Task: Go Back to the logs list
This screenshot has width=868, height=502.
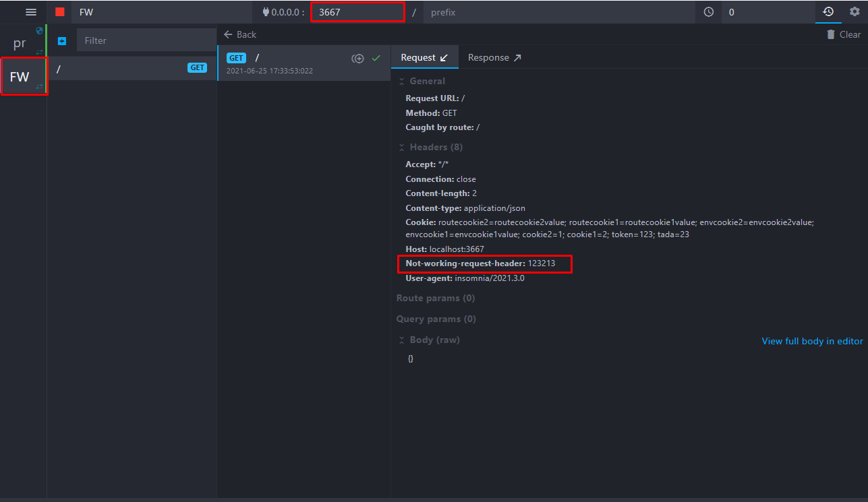Action: click(239, 34)
